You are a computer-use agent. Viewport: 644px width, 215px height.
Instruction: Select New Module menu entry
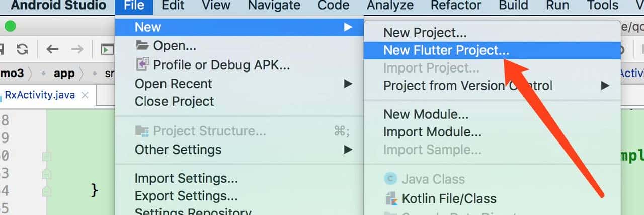pyautogui.click(x=426, y=114)
